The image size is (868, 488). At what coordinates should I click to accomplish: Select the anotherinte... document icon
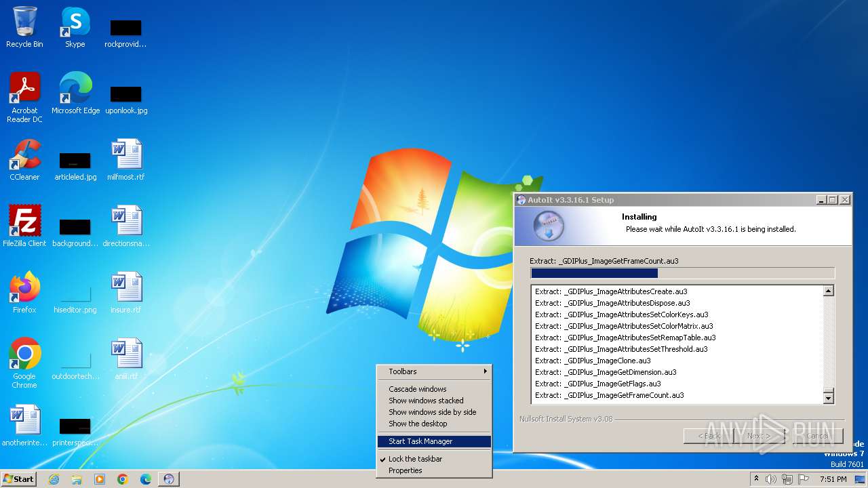pos(24,426)
